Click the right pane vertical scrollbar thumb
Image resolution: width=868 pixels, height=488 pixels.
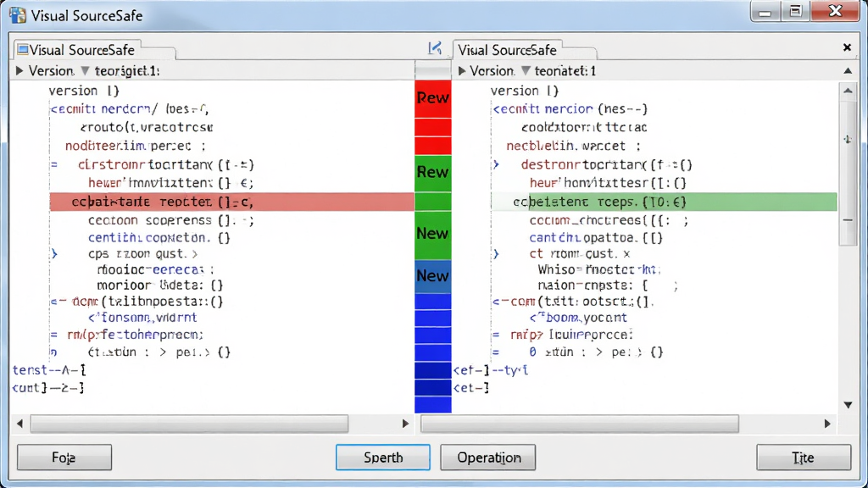[848, 171]
